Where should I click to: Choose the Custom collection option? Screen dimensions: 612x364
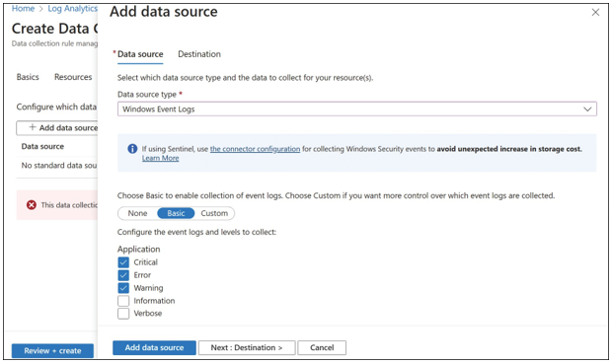click(x=214, y=213)
